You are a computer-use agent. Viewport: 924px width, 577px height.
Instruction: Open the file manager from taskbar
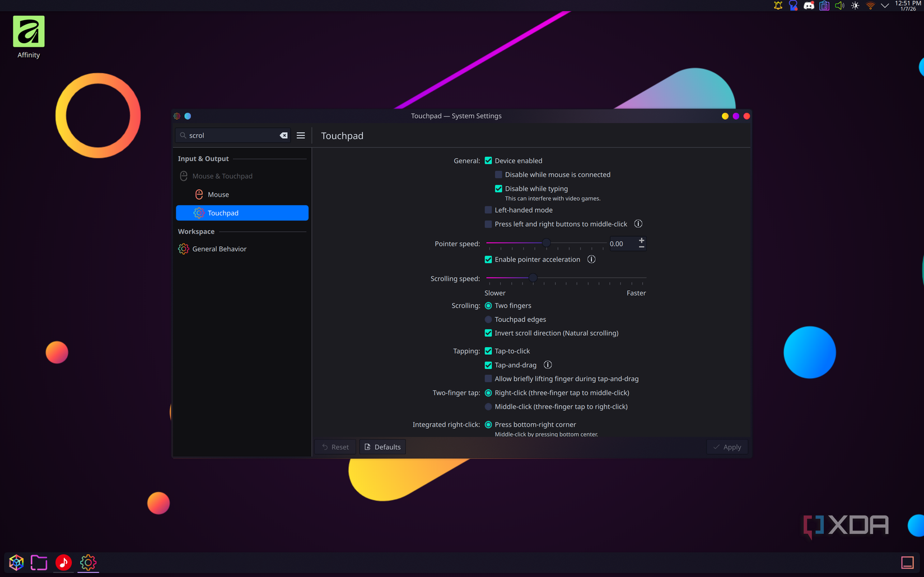pos(39,562)
